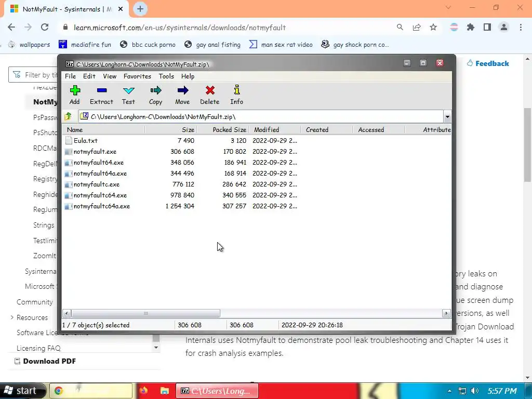This screenshot has width=532, height=399.
Task: Click the browser Back arrow
Action: pos(11,27)
